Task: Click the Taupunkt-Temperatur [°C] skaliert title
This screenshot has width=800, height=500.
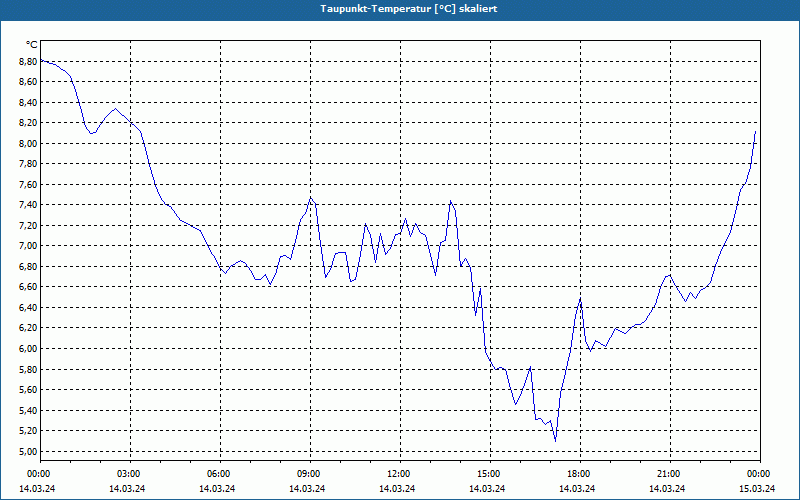Action: click(x=409, y=9)
